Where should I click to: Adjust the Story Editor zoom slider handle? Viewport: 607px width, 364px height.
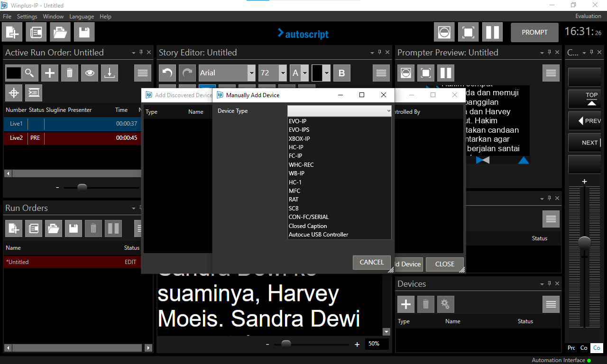tap(286, 344)
